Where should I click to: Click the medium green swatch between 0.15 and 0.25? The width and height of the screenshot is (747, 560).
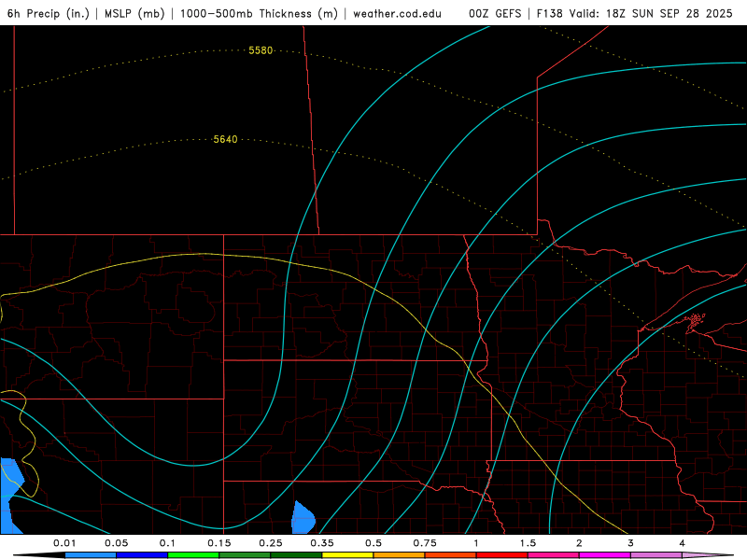(x=245, y=555)
